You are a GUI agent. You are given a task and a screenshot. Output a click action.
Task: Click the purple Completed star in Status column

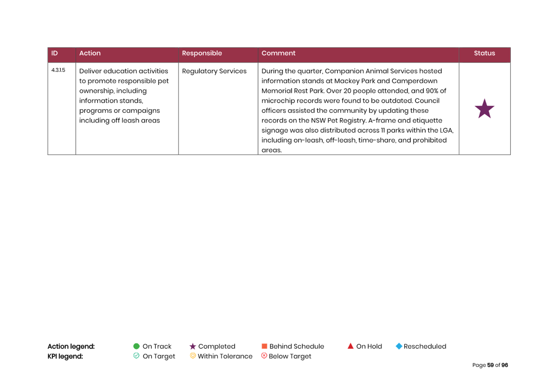[484, 109]
